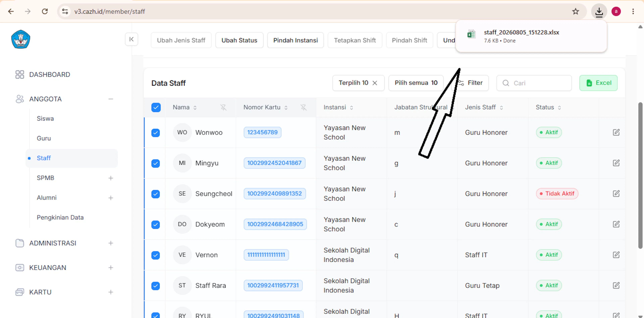Open site information icon in address bar

click(x=65, y=12)
